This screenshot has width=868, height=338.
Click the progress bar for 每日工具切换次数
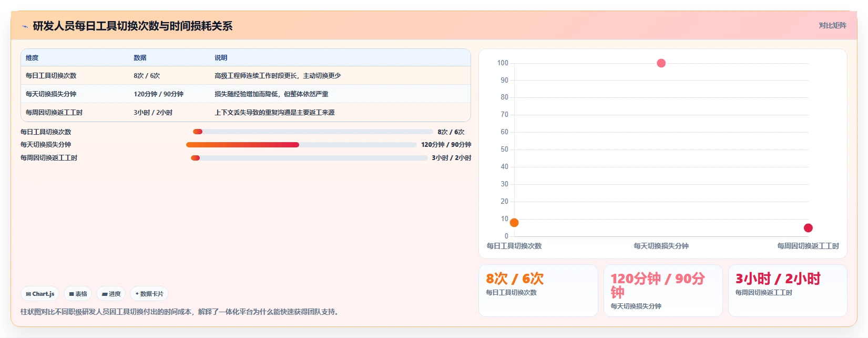point(313,132)
